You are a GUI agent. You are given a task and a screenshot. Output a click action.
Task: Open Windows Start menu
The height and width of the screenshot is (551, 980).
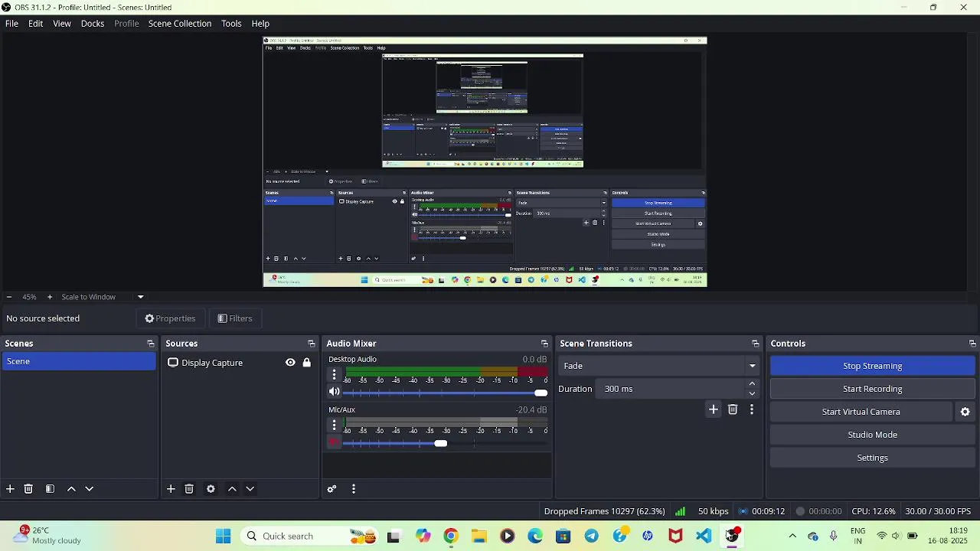(223, 536)
